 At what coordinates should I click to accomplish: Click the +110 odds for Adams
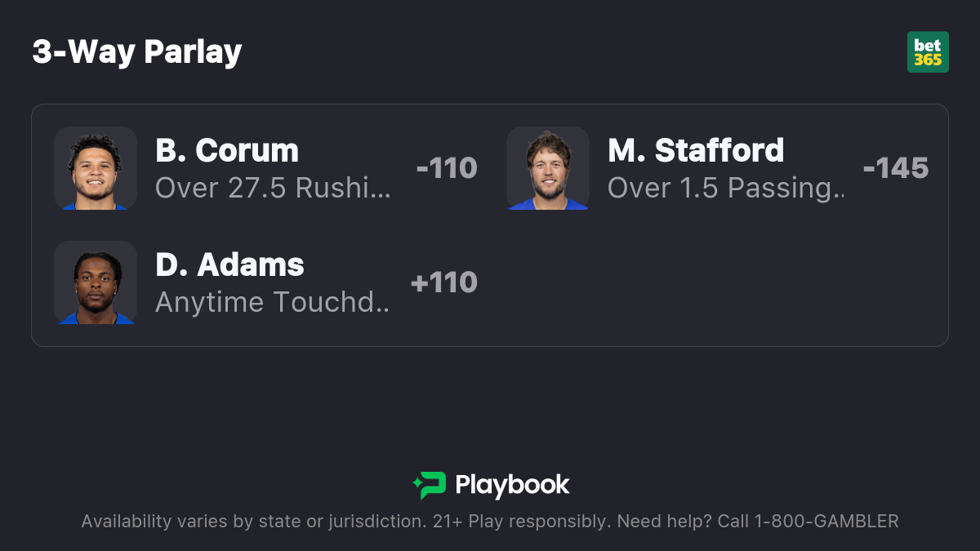(x=444, y=282)
